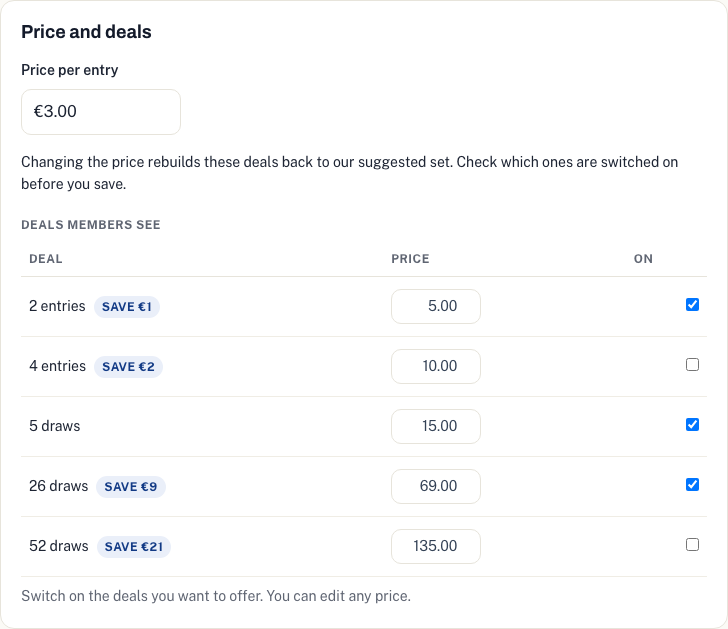Select the DEAL column header
Image resolution: width=728 pixels, height=629 pixels.
[x=46, y=259]
